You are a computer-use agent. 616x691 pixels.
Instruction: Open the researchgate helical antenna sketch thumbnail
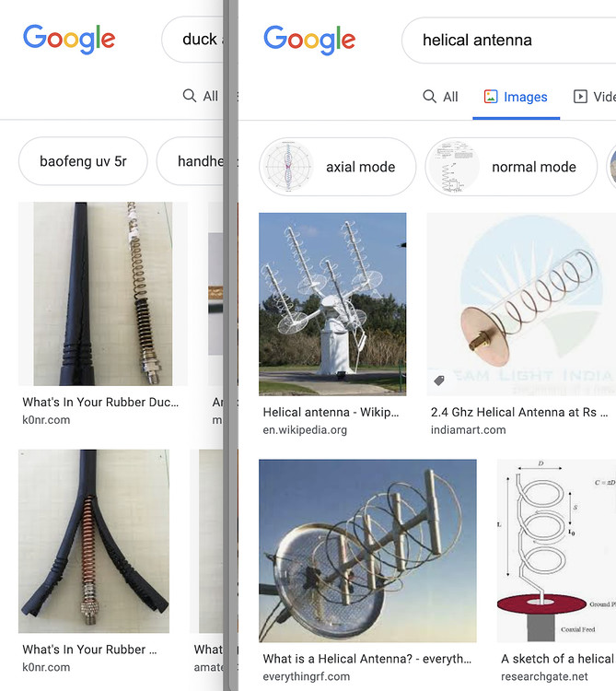pos(556,550)
